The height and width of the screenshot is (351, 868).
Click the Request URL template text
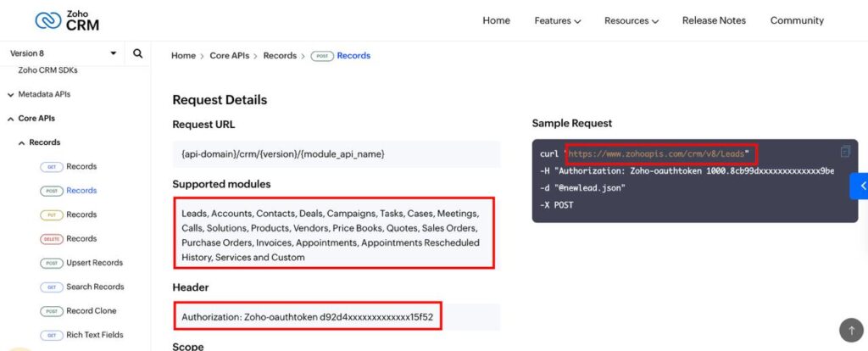click(x=283, y=154)
